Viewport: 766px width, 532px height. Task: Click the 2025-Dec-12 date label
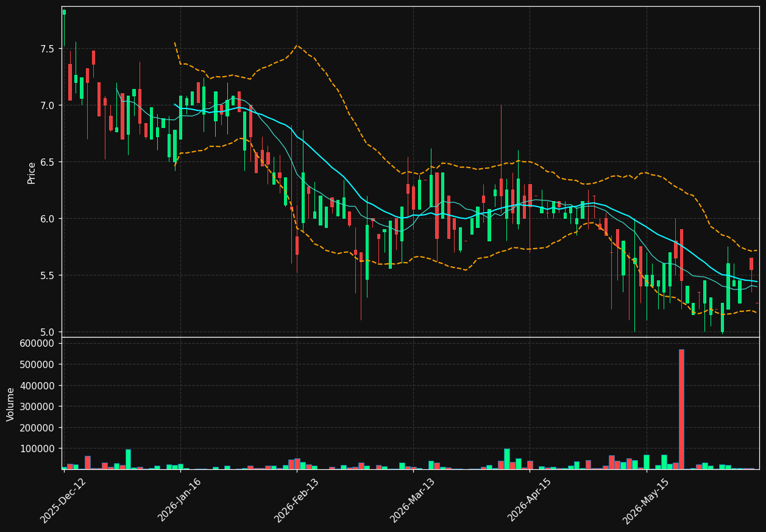coord(63,500)
